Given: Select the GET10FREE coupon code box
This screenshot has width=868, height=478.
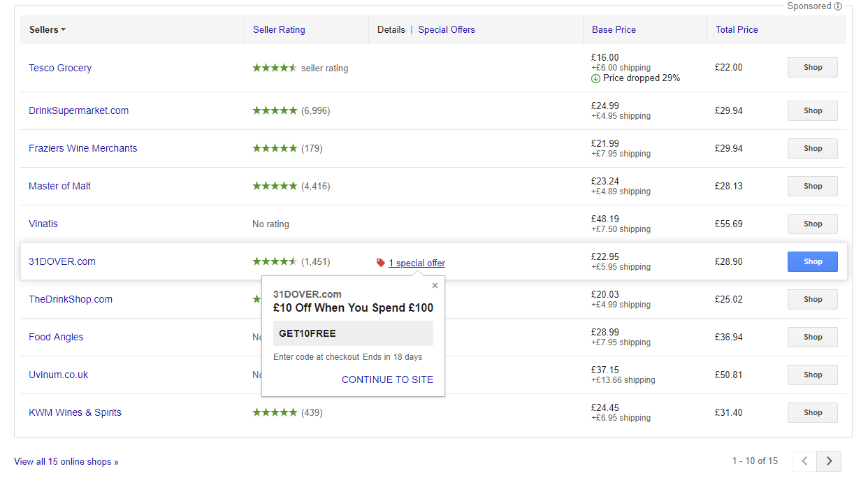Looking at the screenshot, I should [x=353, y=333].
